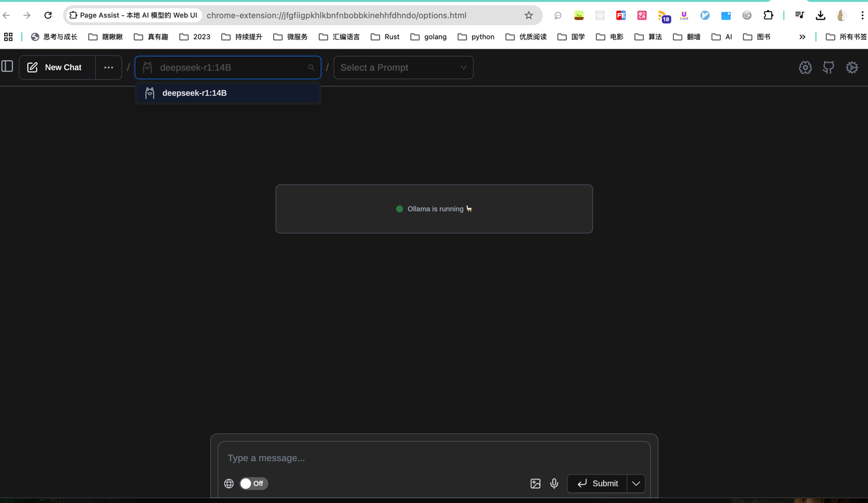Open the Chrome extensions puzzle icon

click(768, 15)
